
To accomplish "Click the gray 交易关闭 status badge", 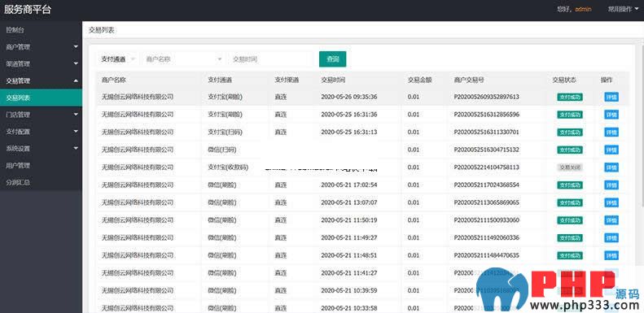I will click(x=570, y=167).
